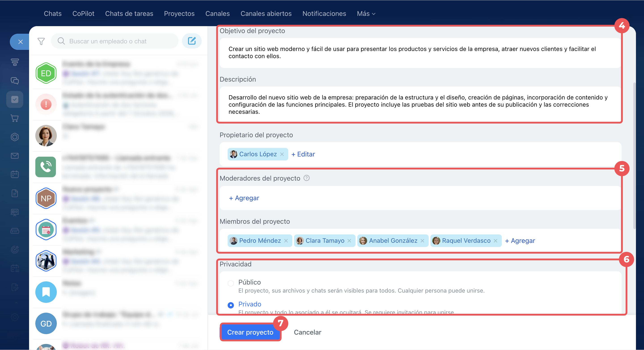The image size is (644, 350).
Task: Open the calendar icon in left sidebar
Action: 15,174
